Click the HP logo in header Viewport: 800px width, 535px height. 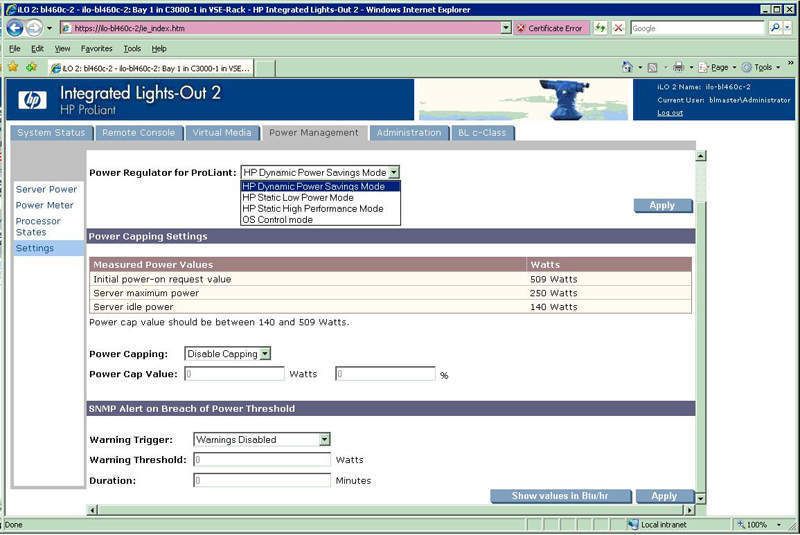click(x=32, y=99)
